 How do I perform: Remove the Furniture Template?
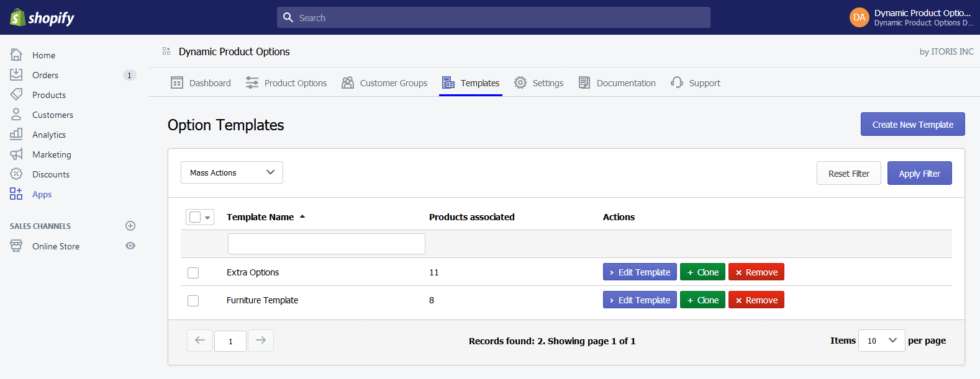point(756,300)
